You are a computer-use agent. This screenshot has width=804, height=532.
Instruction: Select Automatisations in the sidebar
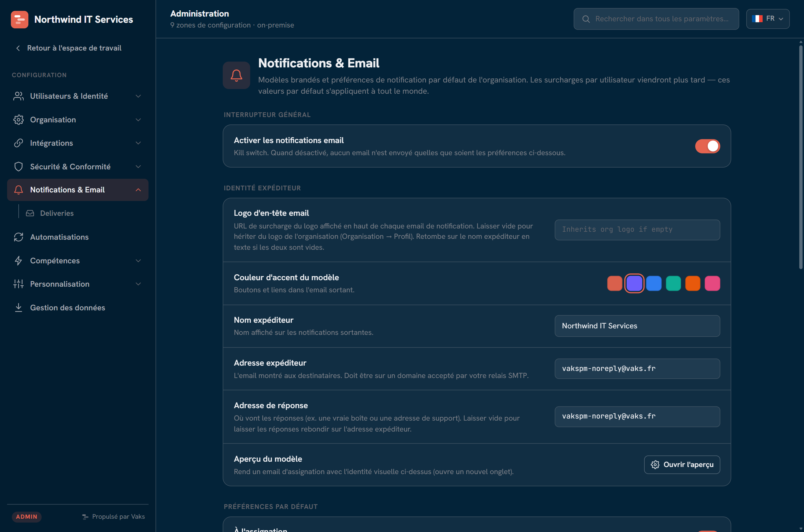coord(78,237)
